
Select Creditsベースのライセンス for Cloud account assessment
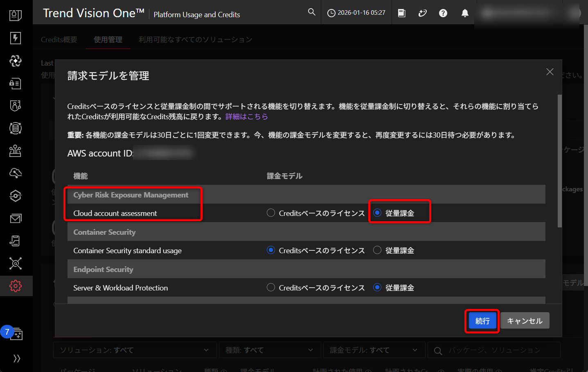pyautogui.click(x=271, y=213)
